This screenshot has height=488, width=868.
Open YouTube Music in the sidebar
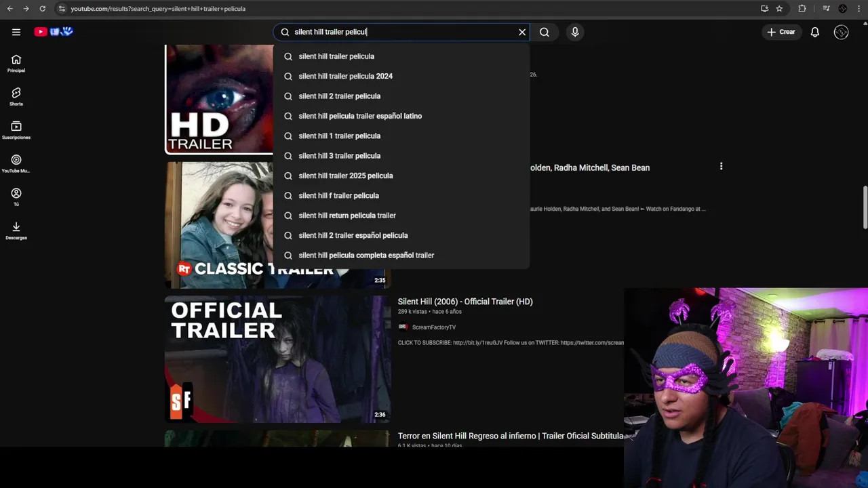tap(16, 164)
